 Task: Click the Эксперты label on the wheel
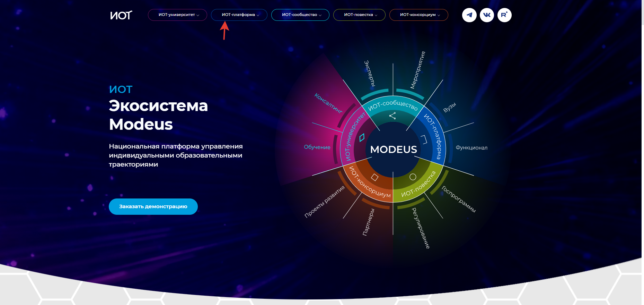point(370,73)
